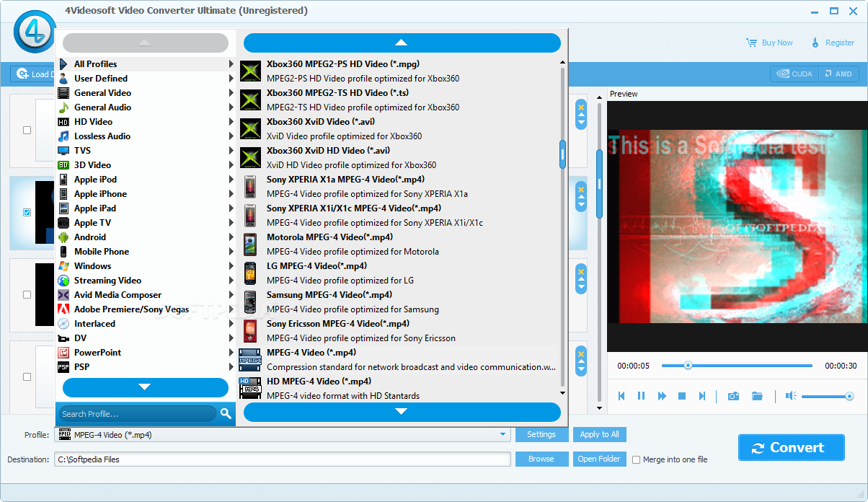868x502 pixels.
Task: Click the Convert button
Action: [x=791, y=447]
